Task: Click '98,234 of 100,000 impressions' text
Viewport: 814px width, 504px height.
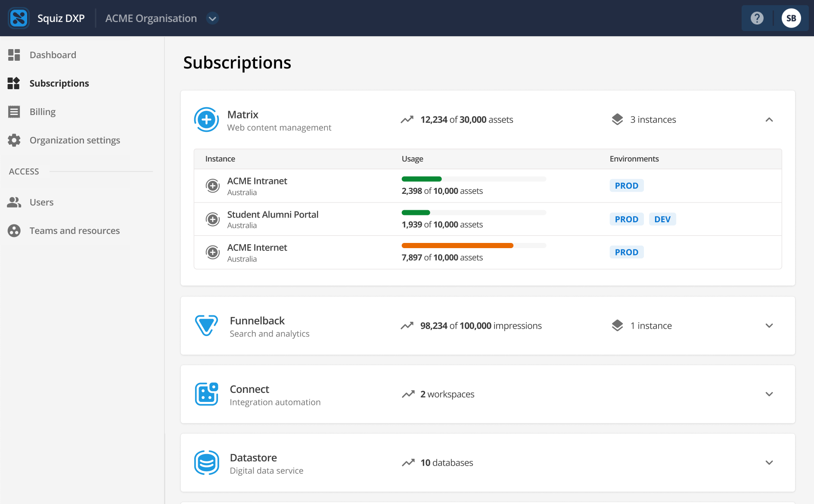Action: click(x=481, y=326)
